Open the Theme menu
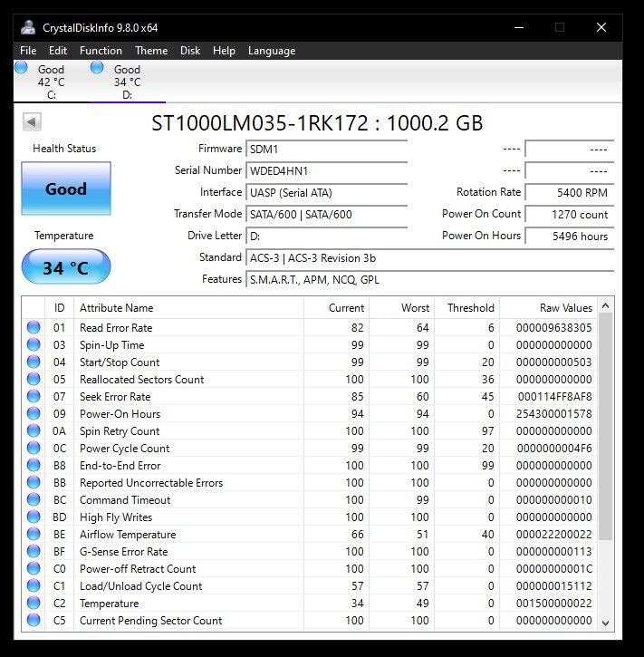The height and width of the screenshot is (657, 644). [x=151, y=51]
